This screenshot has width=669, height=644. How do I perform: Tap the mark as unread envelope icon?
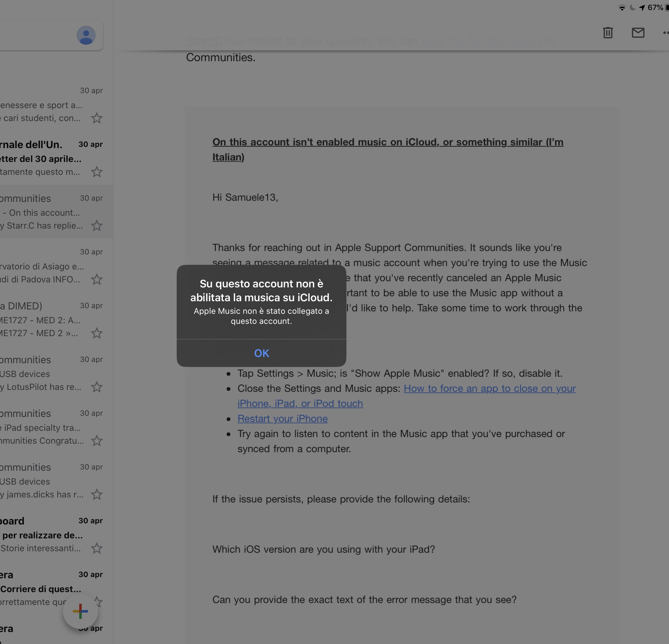click(x=638, y=33)
